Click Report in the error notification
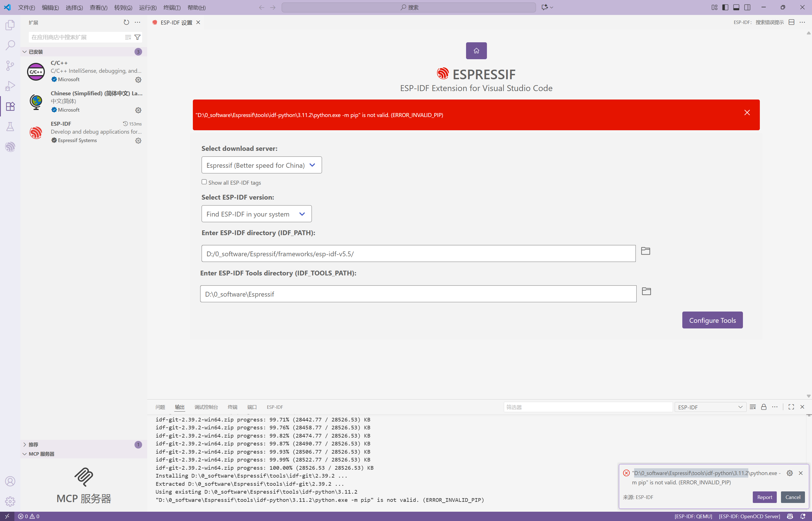This screenshot has height=521, width=812. 764,497
